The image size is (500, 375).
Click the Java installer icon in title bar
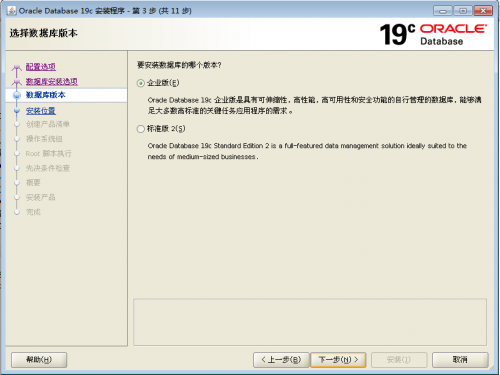point(12,11)
